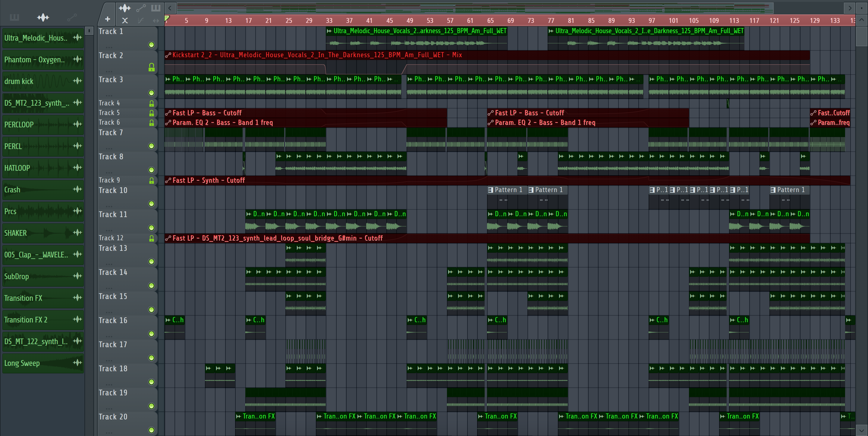Toggle the Track 7 mute light

click(152, 146)
